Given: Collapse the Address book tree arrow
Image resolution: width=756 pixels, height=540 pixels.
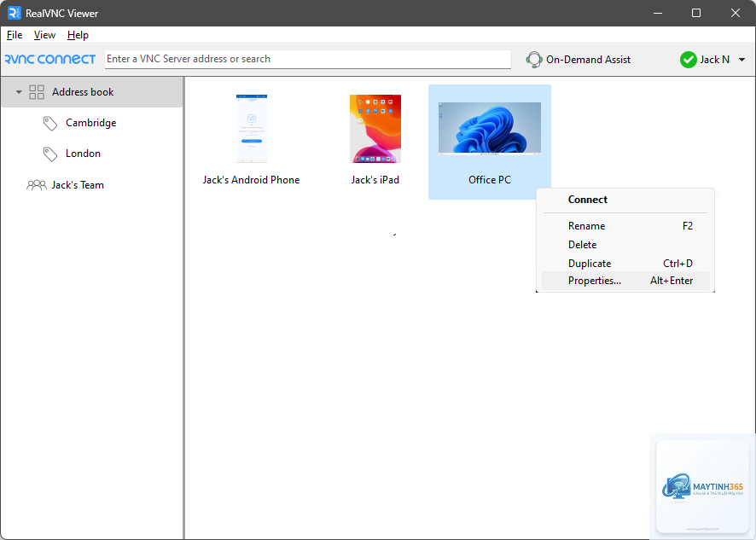Looking at the screenshot, I should click(18, 91).
